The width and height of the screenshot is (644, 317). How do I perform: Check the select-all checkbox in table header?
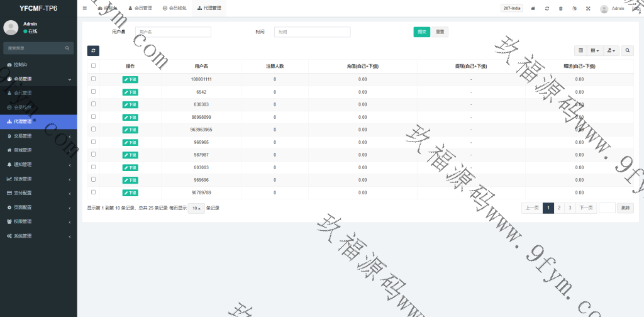94,65
